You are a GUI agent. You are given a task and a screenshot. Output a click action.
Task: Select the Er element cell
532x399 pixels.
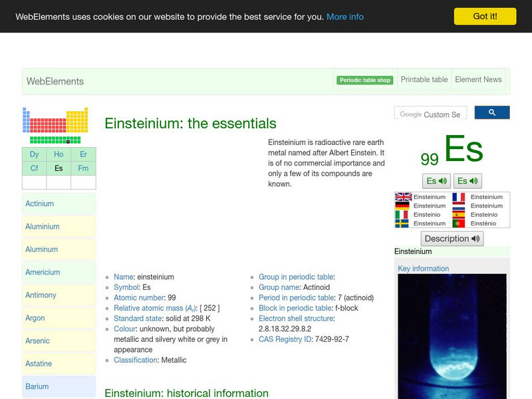[84, 154]
